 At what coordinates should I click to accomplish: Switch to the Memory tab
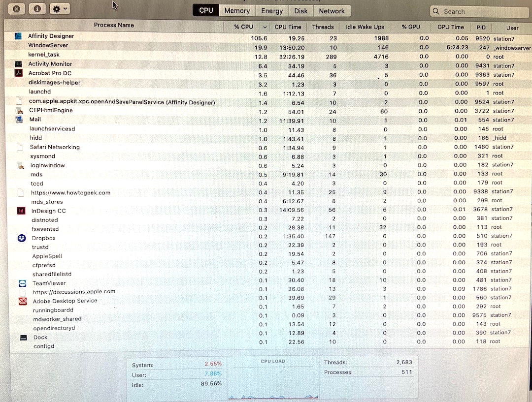click(237, 10)
